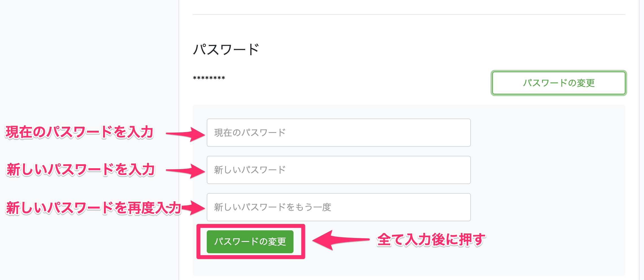Viewport: 644px width, 280px height.
Task: Click the horizontal divider line above パスワード heading
Action: click(408, 14)
